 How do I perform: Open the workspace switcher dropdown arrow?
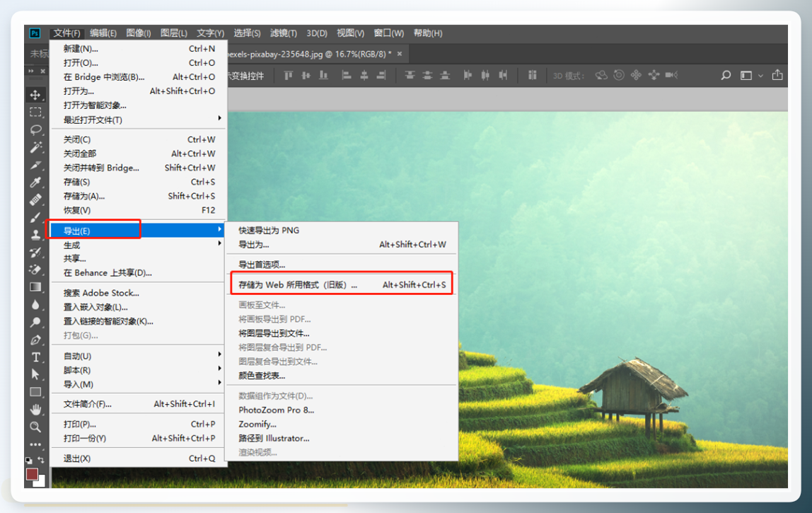coord(761,76)
